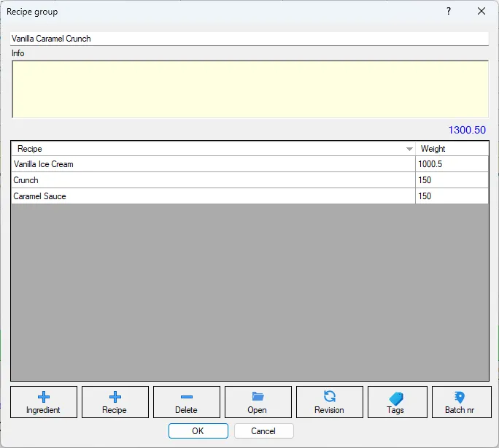Image resolution: width=499 pixels, height=448 pixels.
Task: Click the 1000.5 weight cell
Action: [x=452, y=164]
